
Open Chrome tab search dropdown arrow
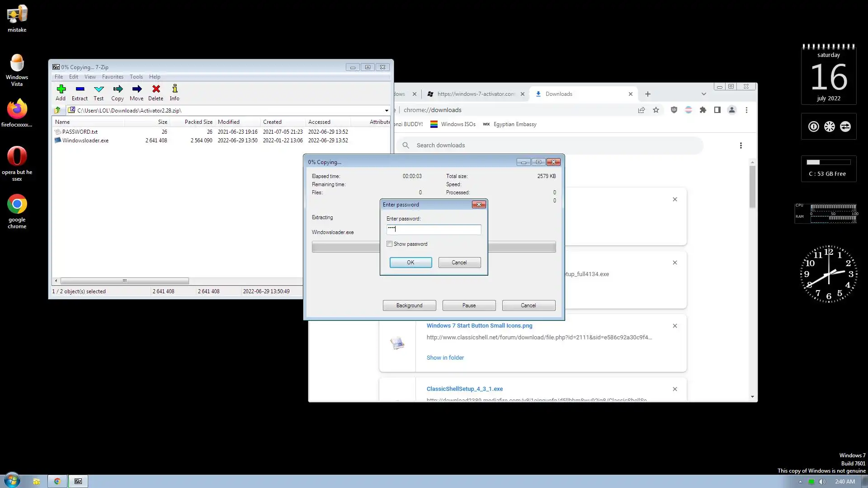click(x=703, y=94)
